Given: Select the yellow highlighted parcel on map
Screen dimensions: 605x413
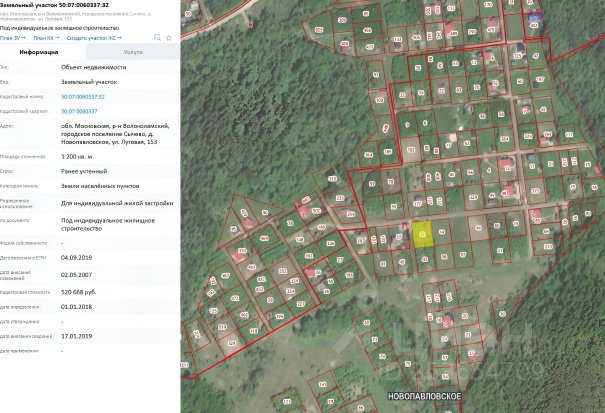Looking at the screenshot, I should 422,234.
